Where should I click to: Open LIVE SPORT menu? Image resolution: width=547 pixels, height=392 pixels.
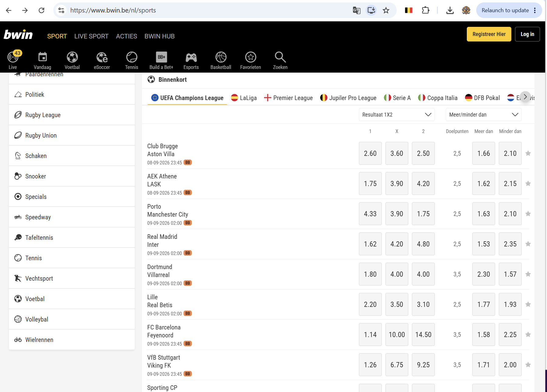[91, 36]
